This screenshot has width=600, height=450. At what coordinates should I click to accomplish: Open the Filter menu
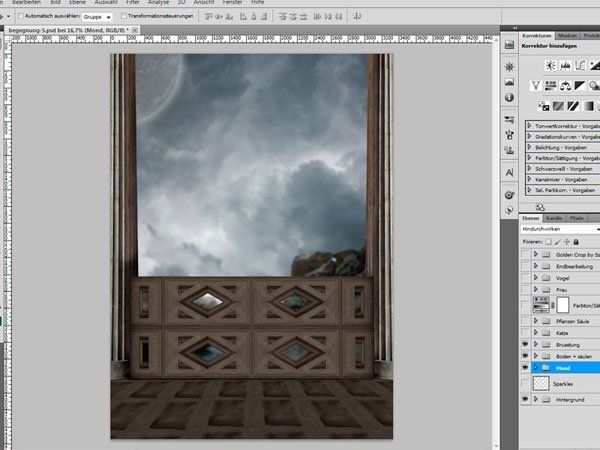point(133,2)
